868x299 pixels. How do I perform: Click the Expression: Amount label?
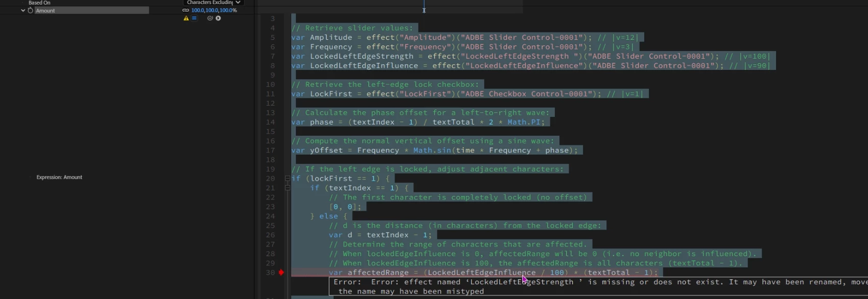coord(59,177)
